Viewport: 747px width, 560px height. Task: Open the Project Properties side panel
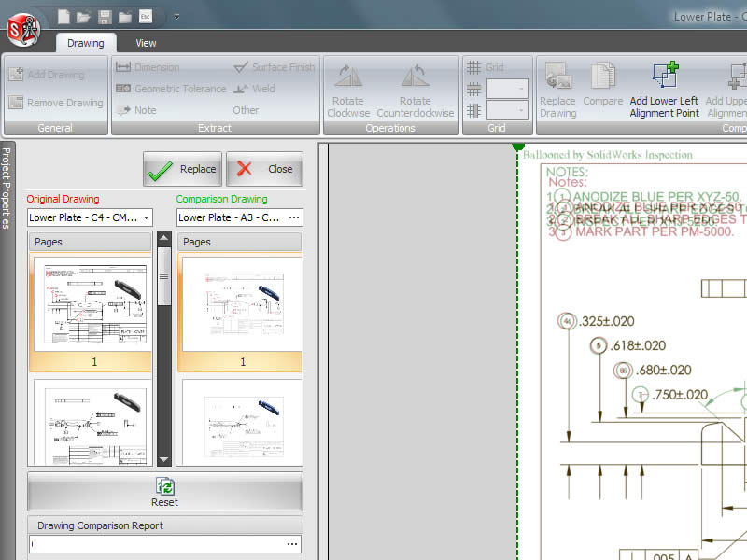[x=7, y=187]
